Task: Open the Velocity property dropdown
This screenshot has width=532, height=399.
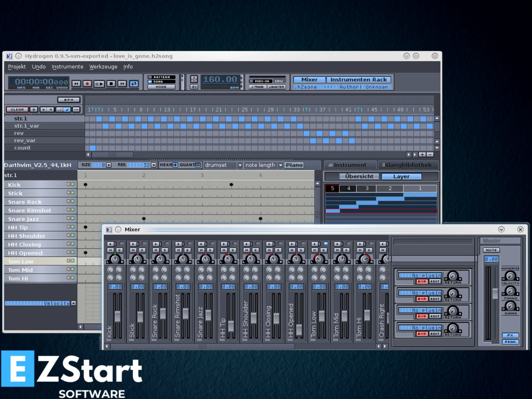Action: click(74, 304)
